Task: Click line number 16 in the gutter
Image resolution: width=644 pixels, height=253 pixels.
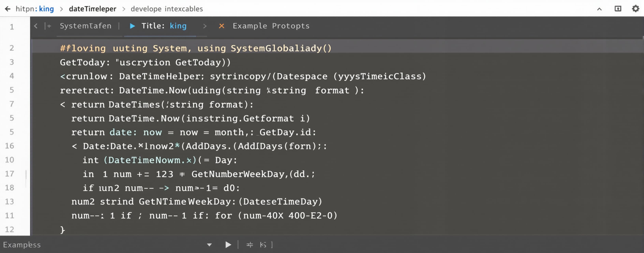Action: (9, 146)
